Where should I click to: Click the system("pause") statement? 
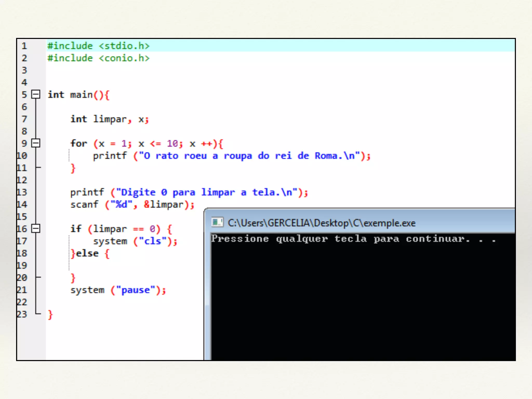118,290
